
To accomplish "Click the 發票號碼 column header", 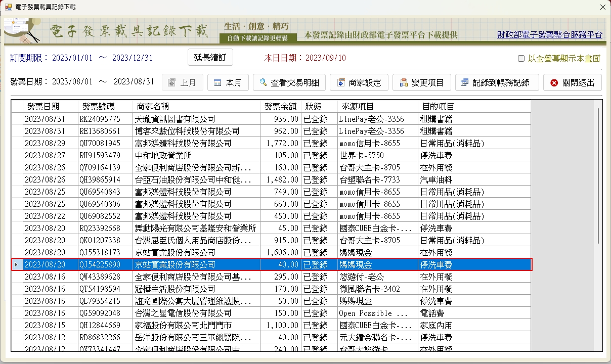I will click(x=105, y=106).
